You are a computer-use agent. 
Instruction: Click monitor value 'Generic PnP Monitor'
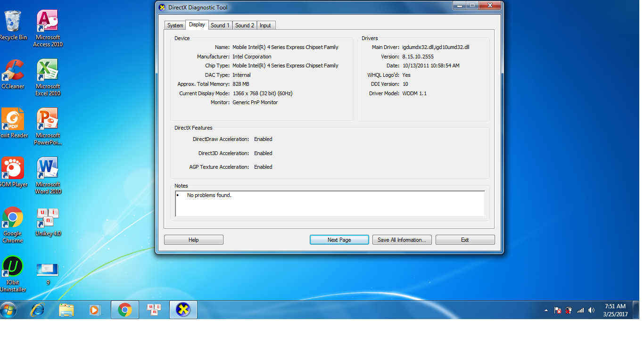pyautogui.click(x=255, y=102)
